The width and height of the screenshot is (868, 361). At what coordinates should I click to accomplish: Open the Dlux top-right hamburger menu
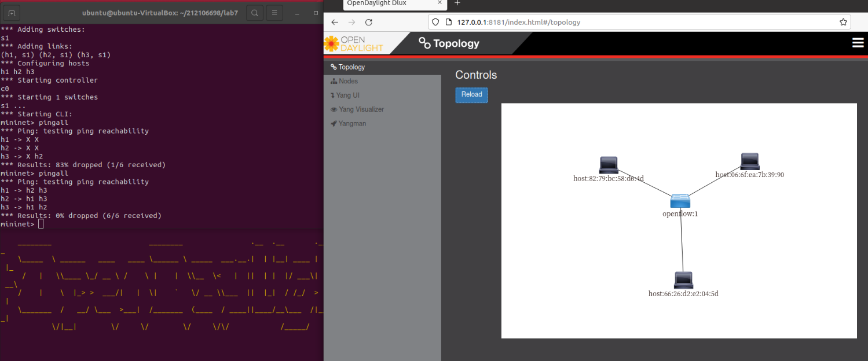tap(858, 43)
